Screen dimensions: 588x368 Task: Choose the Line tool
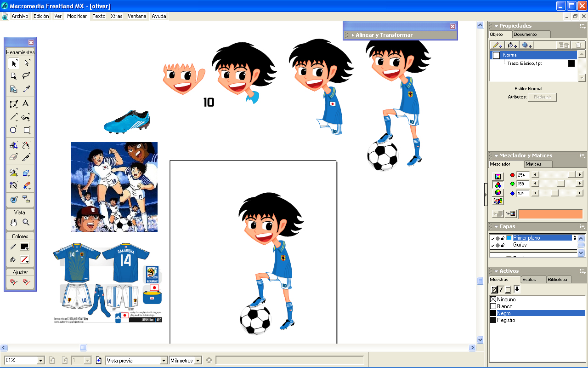click(14, 117)
